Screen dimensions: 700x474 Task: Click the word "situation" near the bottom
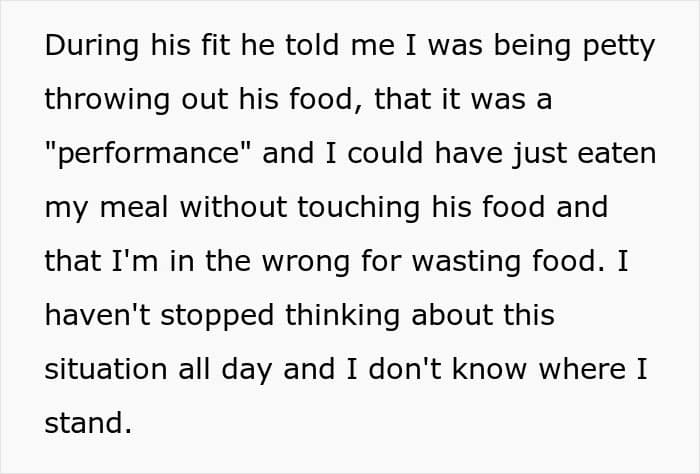tap(107, 369)
